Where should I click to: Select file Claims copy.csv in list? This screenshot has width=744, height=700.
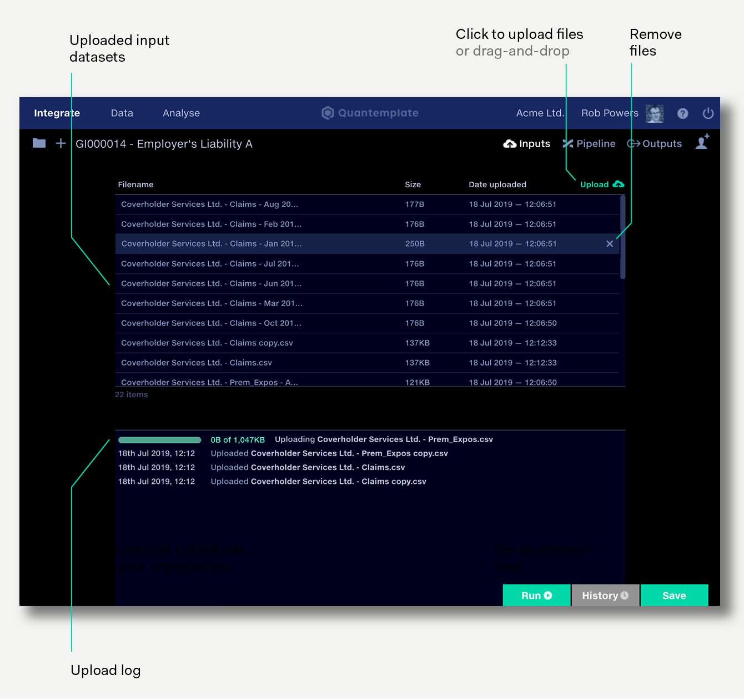click(x=367, y=343)
